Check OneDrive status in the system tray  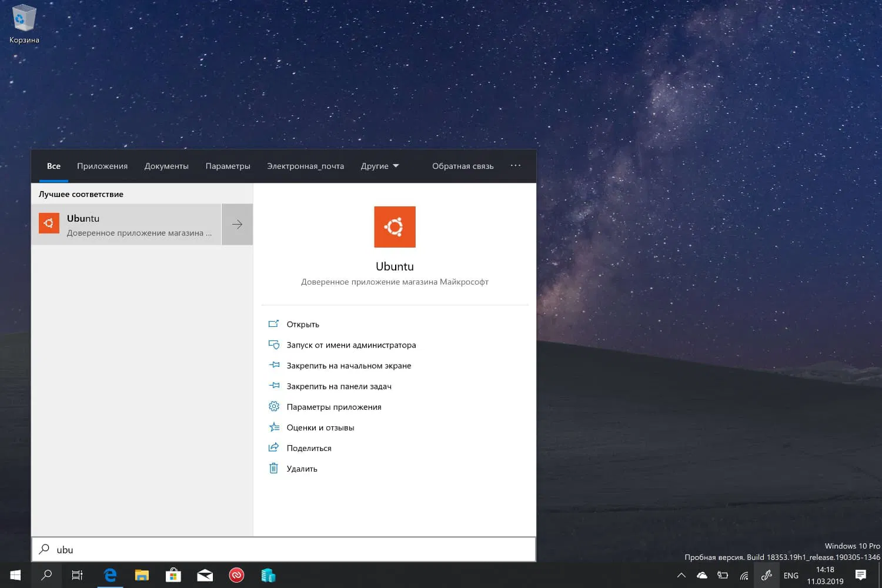pos(701,575)
